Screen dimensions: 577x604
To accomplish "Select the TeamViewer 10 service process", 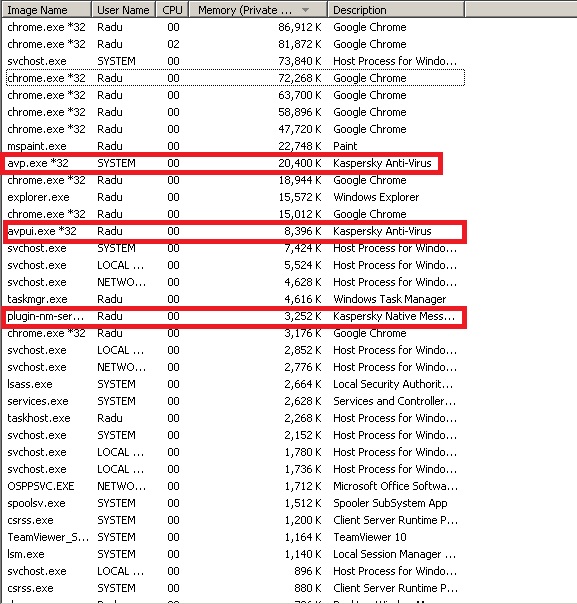I will pos(233,537).
